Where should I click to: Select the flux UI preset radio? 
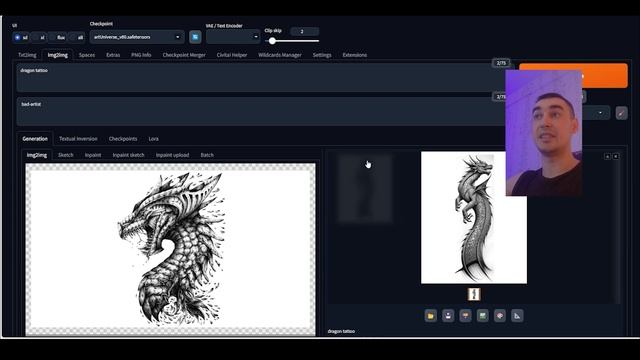(57, 38)
